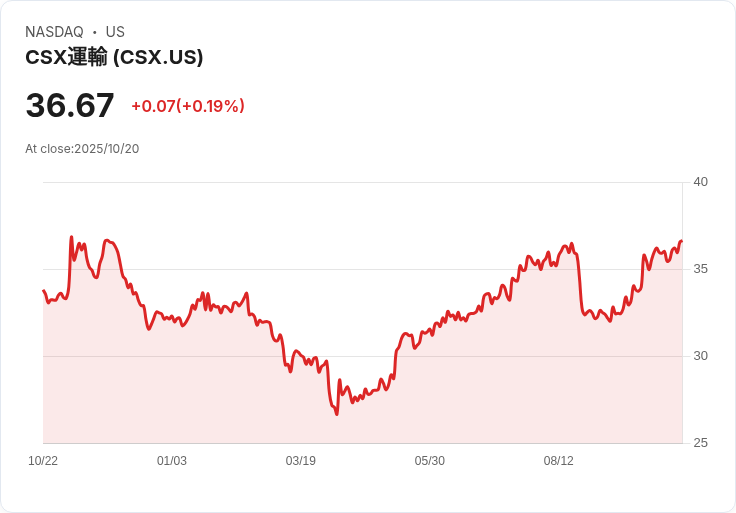Screen dimensions: 736x513
Task: Click the At close:2025/10/20 timestamp
Action: [82, 149]
